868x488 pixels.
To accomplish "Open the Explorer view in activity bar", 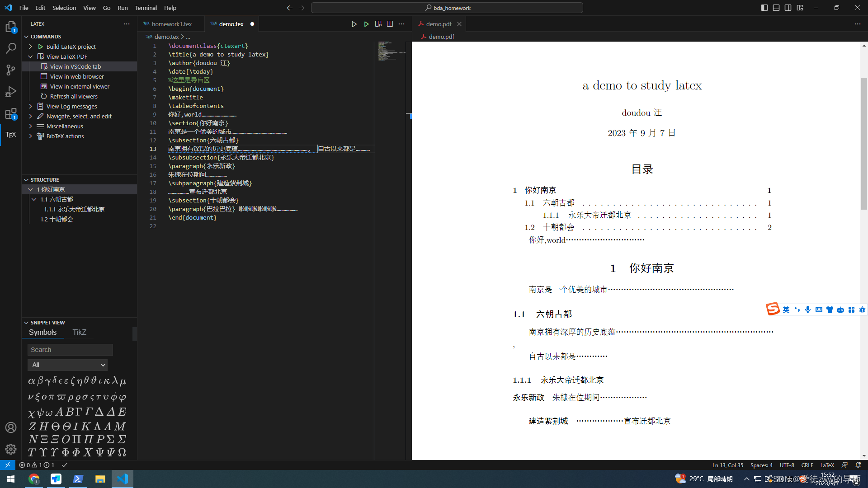I will click(11, 27).
